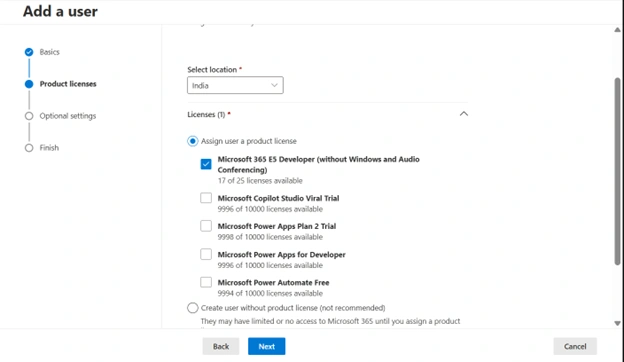624x362 pixels.
Task: Check Microsoft Power Apps for Developer
Action: (206, 254)
